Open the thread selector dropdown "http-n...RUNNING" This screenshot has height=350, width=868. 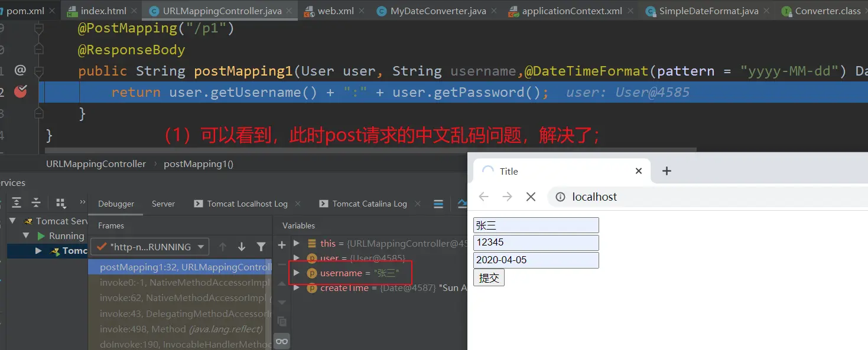click(x=149, y=247)
